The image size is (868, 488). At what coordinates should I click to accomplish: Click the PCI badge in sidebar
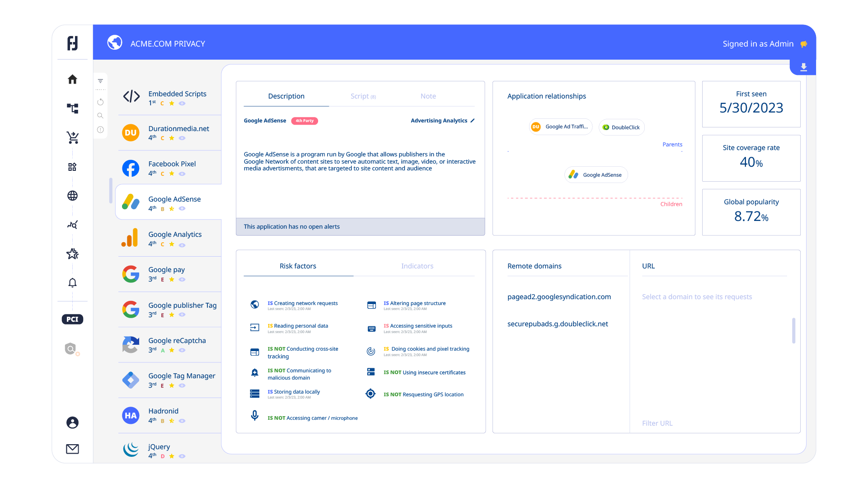(x=72, y=319)
